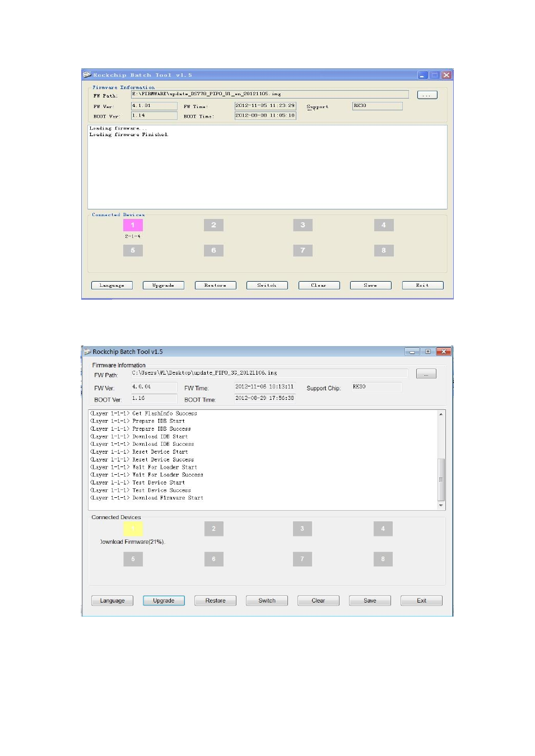Image resolution: width=535 pixels, height=756 pixels.
Task: Select device slot 6 in lower window
Action: click(x=213, y=559)
